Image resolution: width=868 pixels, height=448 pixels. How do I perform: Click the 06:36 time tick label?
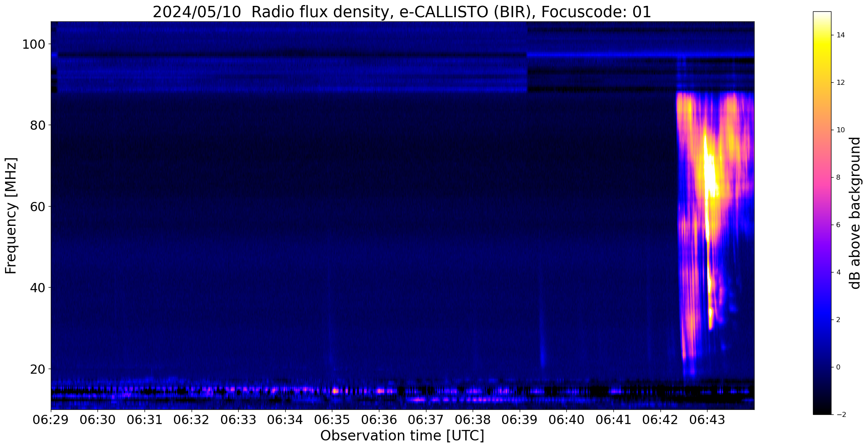(379, 420)
